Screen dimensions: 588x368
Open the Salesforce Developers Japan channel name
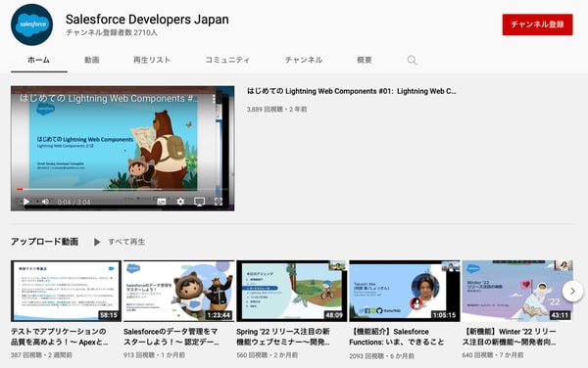[x=147, y=20]
